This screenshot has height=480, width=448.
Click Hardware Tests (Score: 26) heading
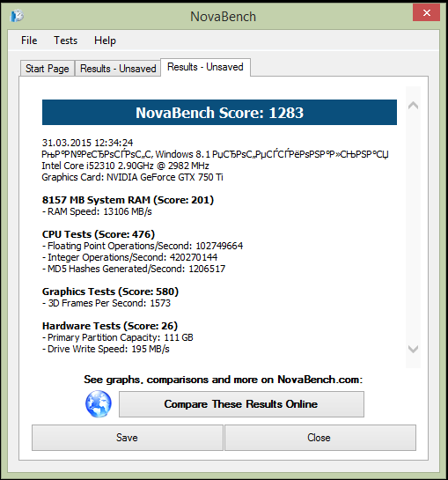[110, 326]
